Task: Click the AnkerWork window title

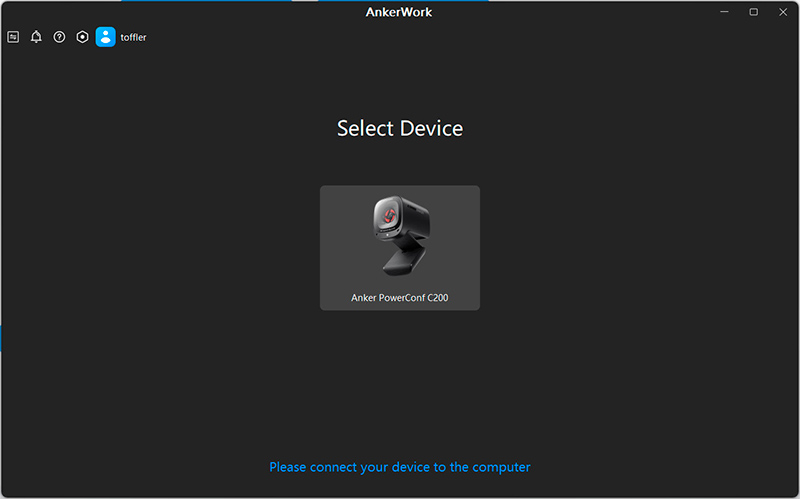Action: pos(400,12)
